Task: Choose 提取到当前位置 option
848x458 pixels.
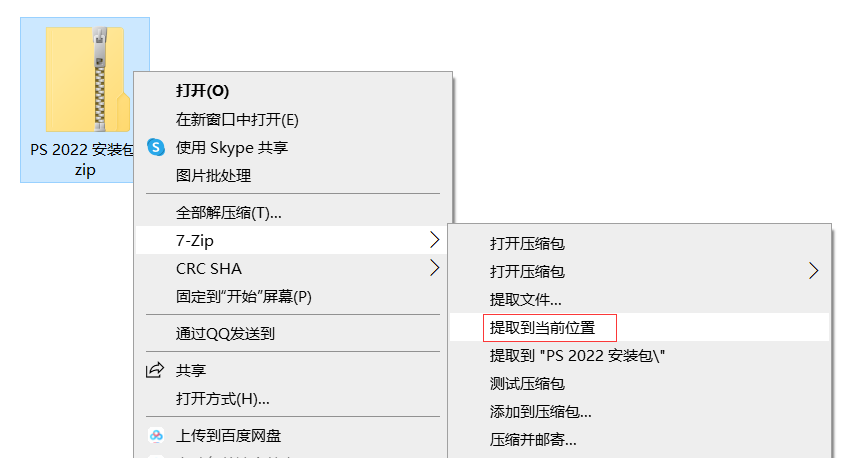Action: coord(542,327)
